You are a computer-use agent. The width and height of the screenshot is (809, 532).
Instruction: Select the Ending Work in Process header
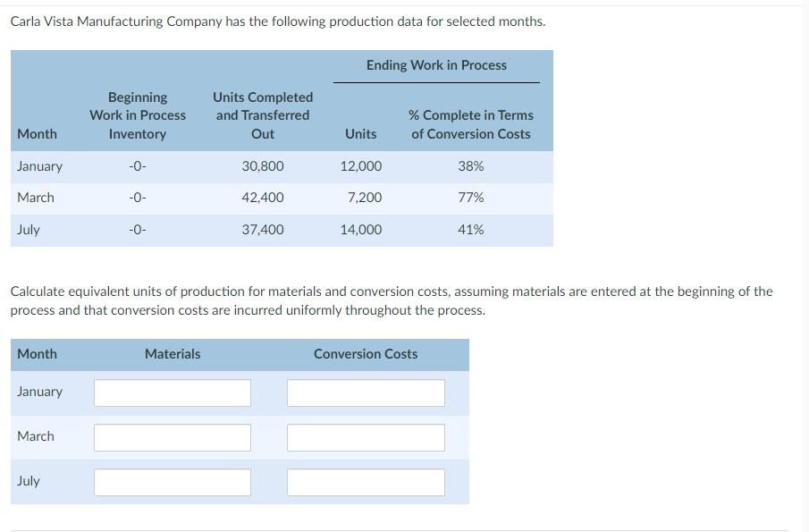[x=435, y=64]
